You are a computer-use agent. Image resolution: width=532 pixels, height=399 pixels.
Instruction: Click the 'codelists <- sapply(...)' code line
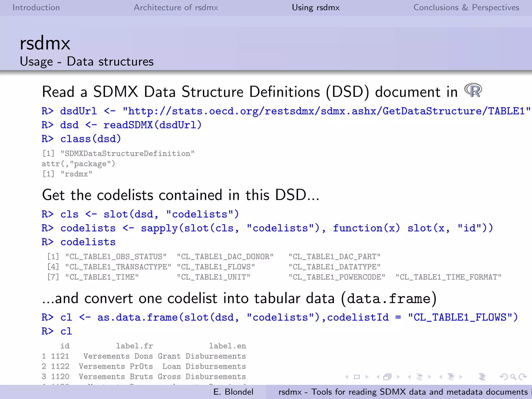click(x=267, y=228)
